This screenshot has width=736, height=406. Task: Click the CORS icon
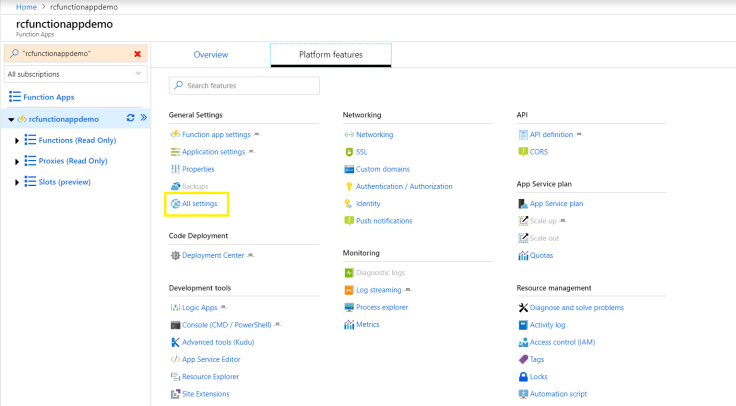[523, 152]
